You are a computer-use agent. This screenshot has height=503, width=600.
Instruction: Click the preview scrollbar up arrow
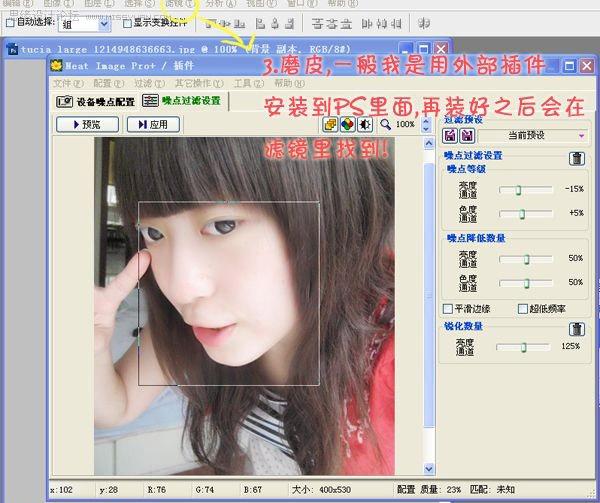pyautogui.click(x=429, y=143)
